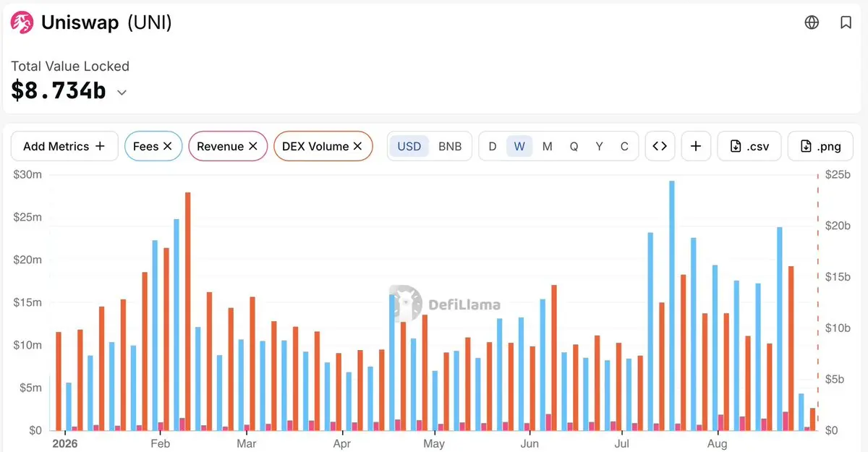The image size is (868, 452).
Task: Click the Aug label on the x-axis
Action: (717, 443)
